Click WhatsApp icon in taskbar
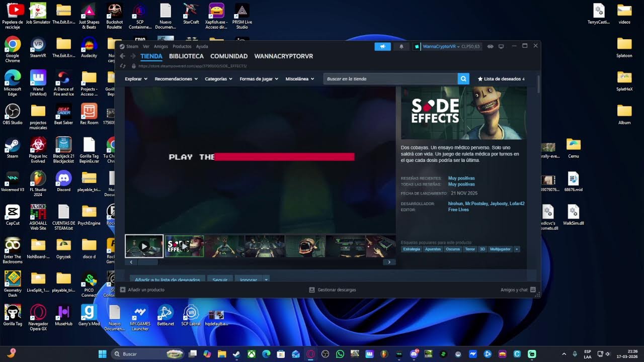This screenshot has height=362, width=644. click(x=340, y=354)
